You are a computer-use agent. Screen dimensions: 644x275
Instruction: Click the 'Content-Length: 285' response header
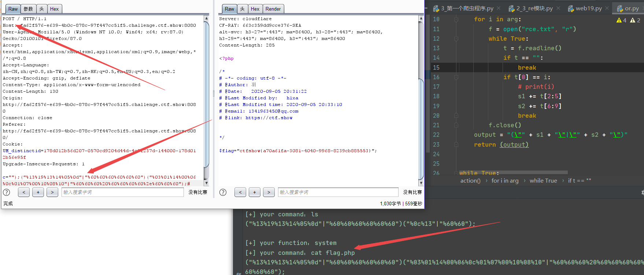pyautogui.click(x=247, y=45)
